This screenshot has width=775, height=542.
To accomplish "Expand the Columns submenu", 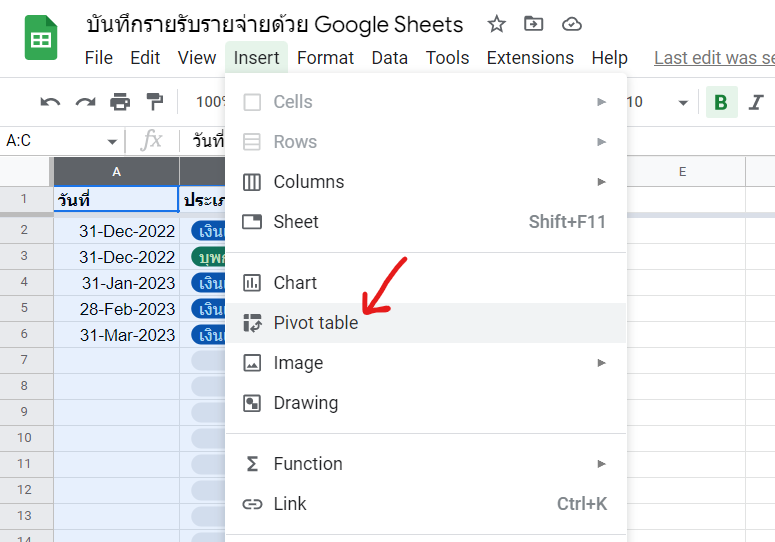I will click(426, 182).
